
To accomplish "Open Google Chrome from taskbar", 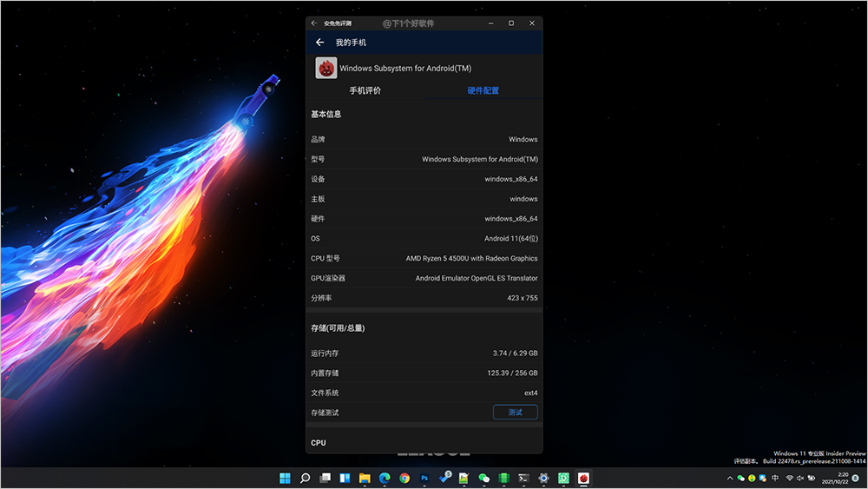I will coord(404,478).
